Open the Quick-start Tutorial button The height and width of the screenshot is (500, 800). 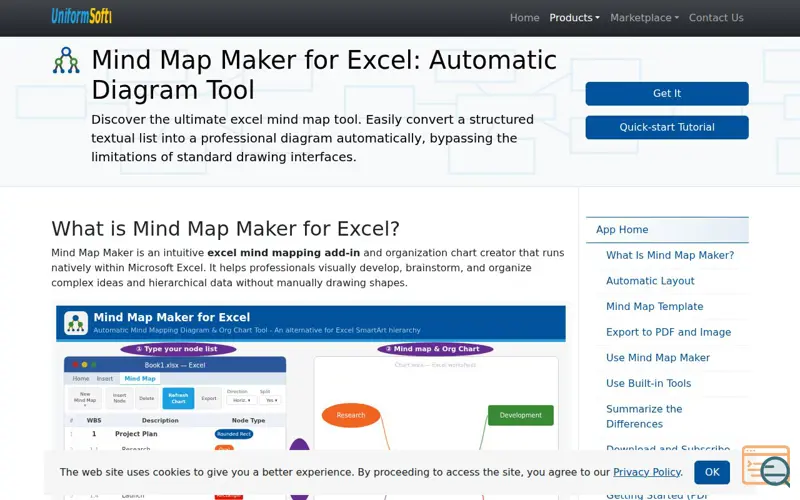click(x=667, y=127)
